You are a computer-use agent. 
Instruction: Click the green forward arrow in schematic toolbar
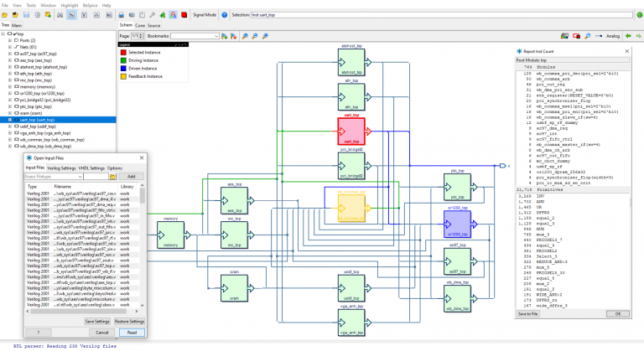638,36
